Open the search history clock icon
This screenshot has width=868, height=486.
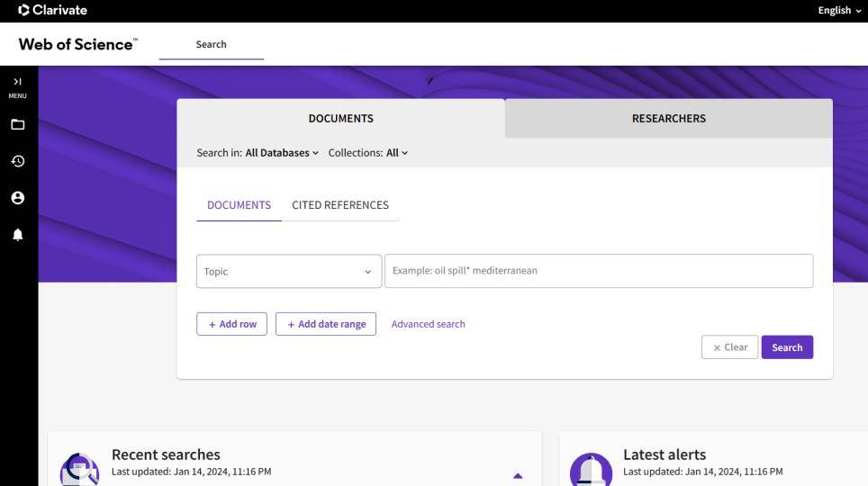18,161
